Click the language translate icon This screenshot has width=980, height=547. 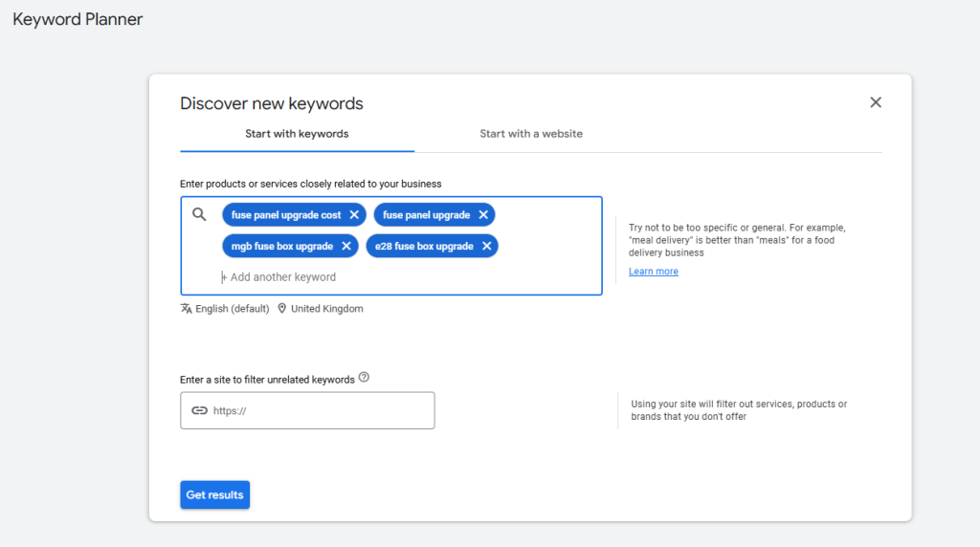coord(187,309)
